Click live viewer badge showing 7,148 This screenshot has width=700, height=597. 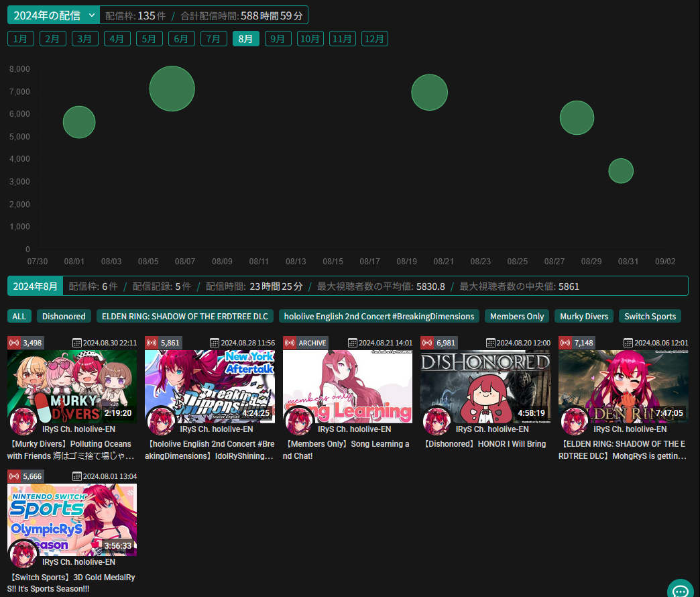(573, 343)
